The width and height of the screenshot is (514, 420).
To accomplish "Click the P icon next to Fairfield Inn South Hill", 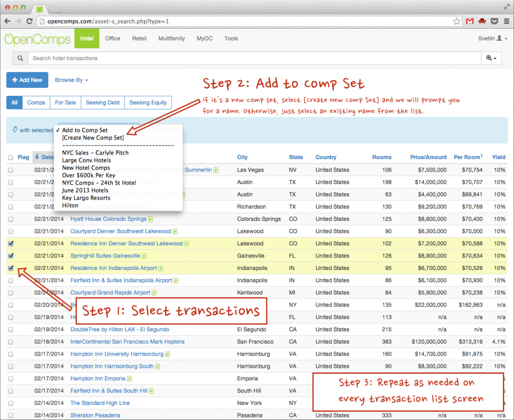I will point(151,391).
